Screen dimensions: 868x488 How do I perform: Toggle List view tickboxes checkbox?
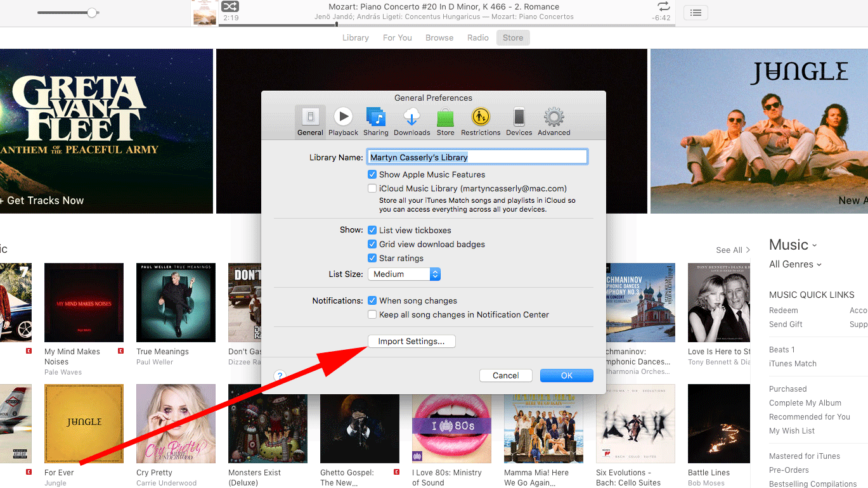click(372, 230)
